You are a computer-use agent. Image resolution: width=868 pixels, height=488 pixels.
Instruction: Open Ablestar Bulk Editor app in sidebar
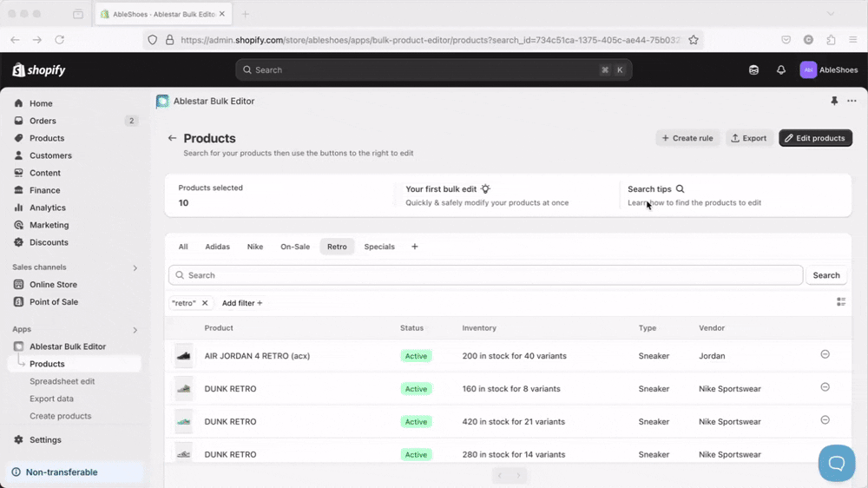(x=68, y=346)
